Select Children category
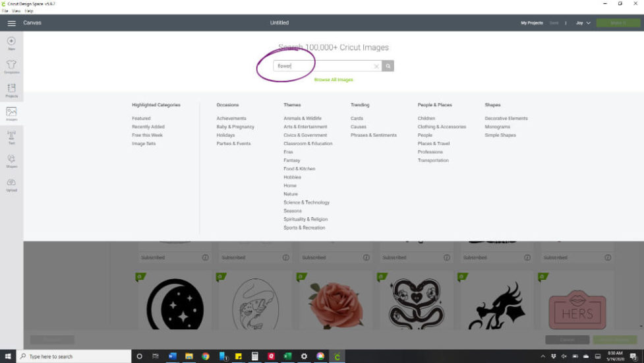The height and width of the screenshot is (363, 644). point(426,118)
